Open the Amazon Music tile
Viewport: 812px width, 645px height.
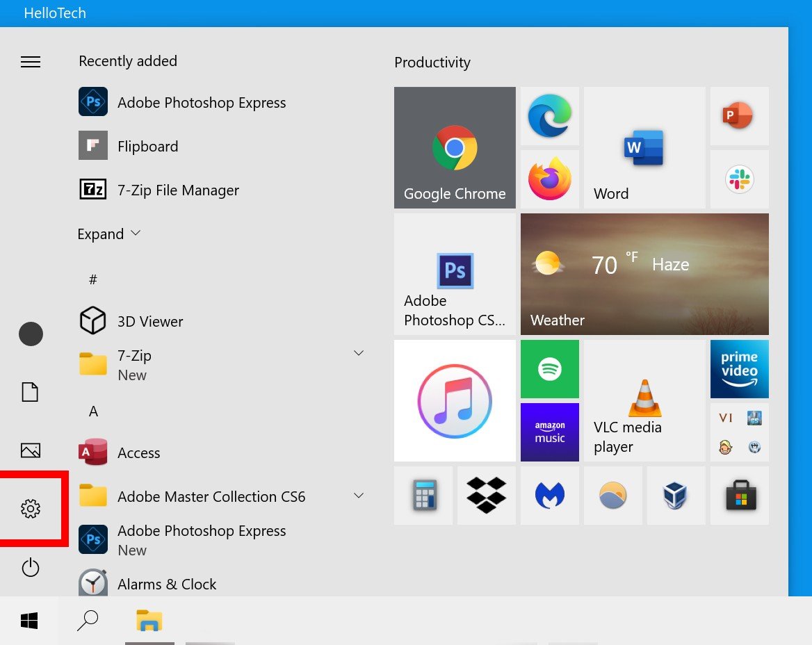click(549, 432)
